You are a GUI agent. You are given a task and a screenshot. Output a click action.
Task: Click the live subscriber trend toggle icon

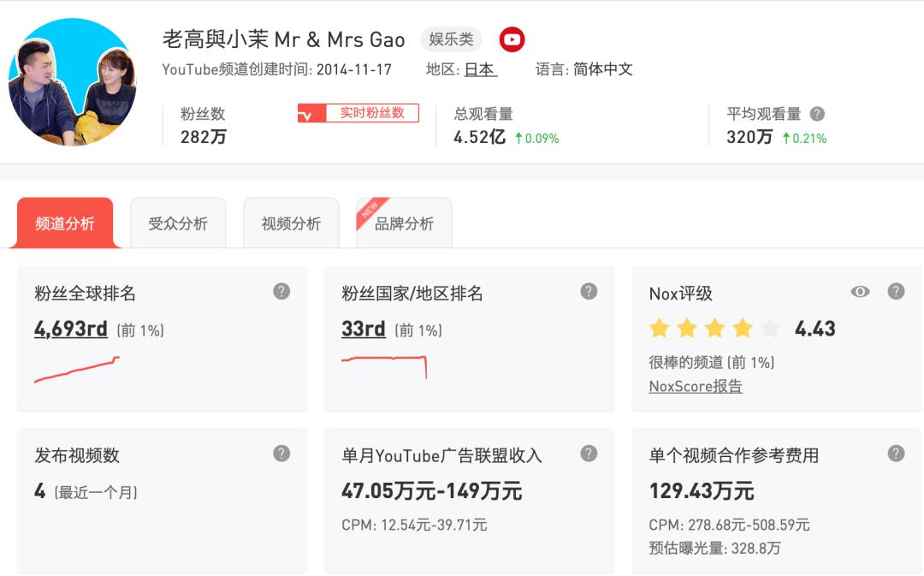[x=311, y=112]
